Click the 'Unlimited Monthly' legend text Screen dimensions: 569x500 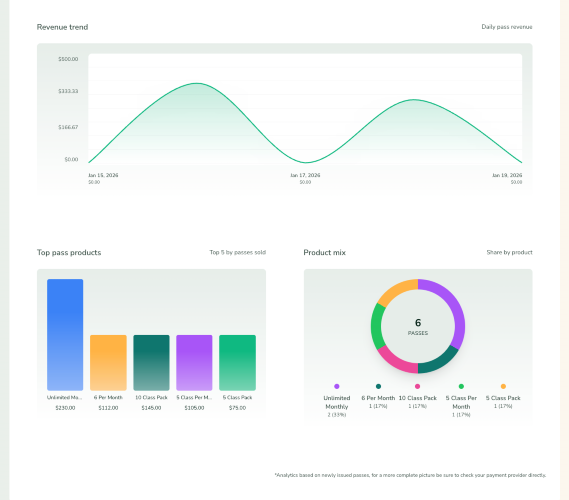(337, 402)
